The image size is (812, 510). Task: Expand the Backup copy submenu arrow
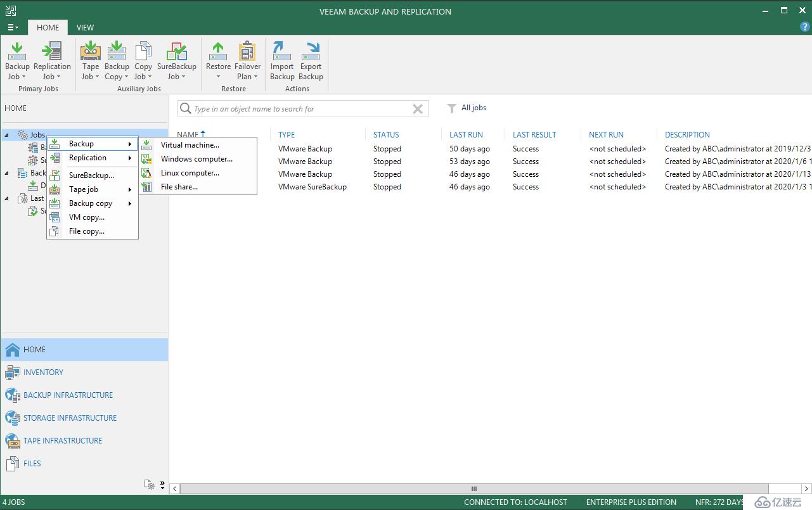tap(130, 204)
